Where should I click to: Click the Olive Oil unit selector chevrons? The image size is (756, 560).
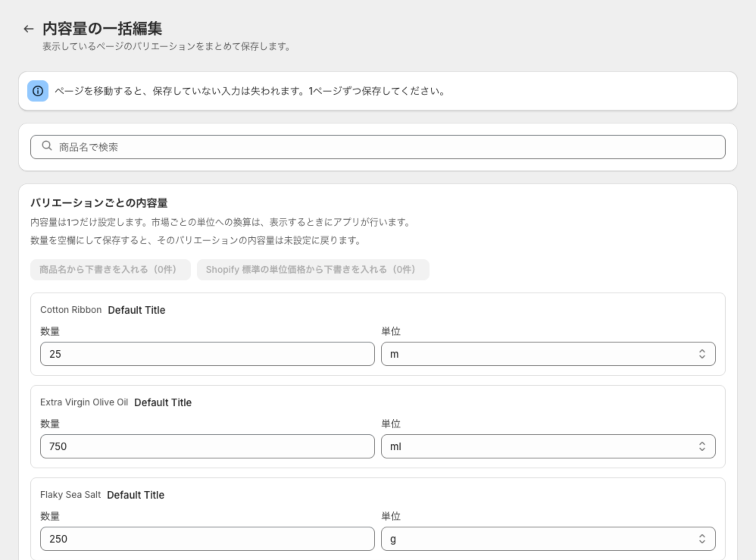coord(702,446)
